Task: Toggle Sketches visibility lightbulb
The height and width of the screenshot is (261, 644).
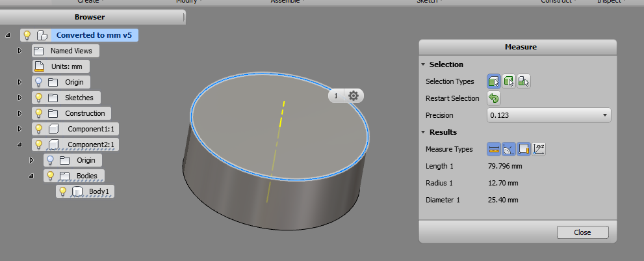Action: [x=38, y=98]
